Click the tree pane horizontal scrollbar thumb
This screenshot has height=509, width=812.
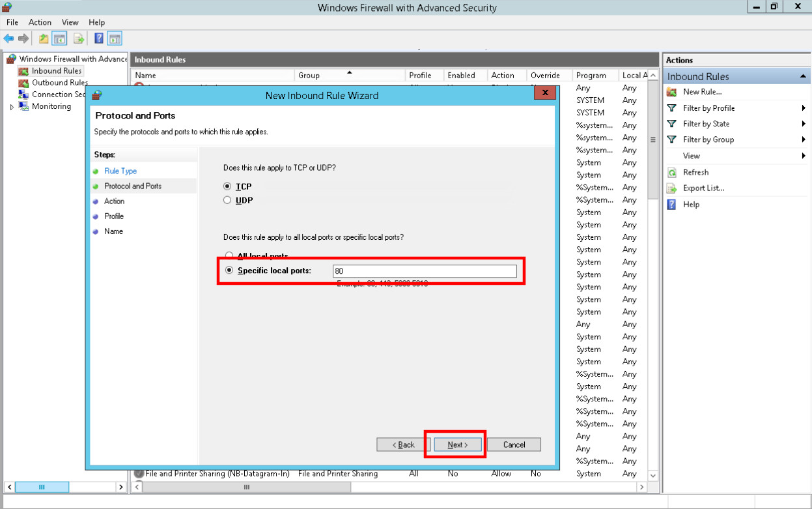(x=42, y=487)
